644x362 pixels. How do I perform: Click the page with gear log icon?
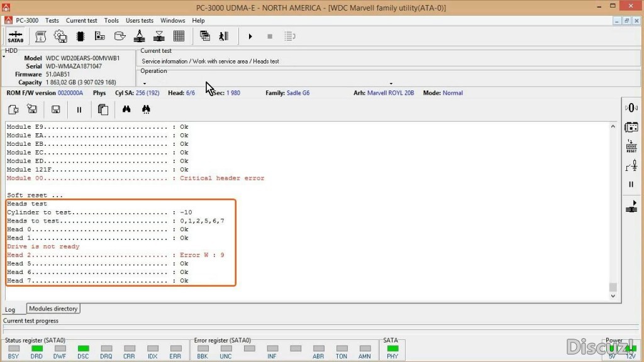click(13, 109)
